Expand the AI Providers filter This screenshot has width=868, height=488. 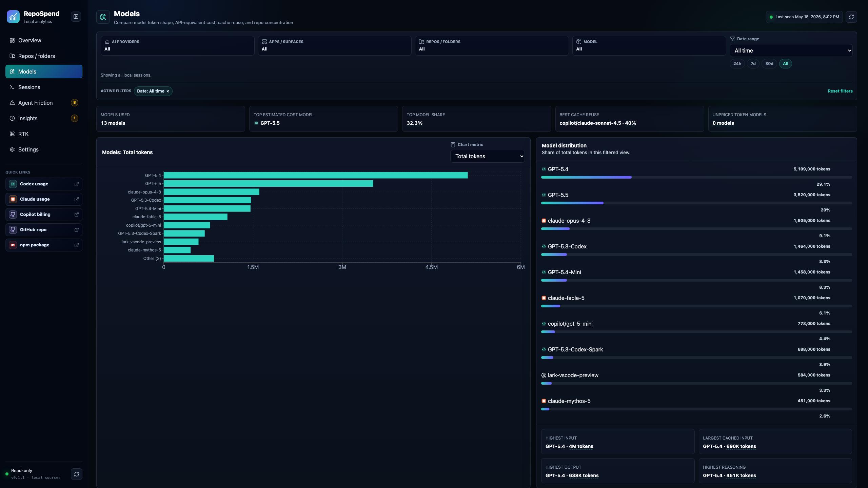(177, 46)
